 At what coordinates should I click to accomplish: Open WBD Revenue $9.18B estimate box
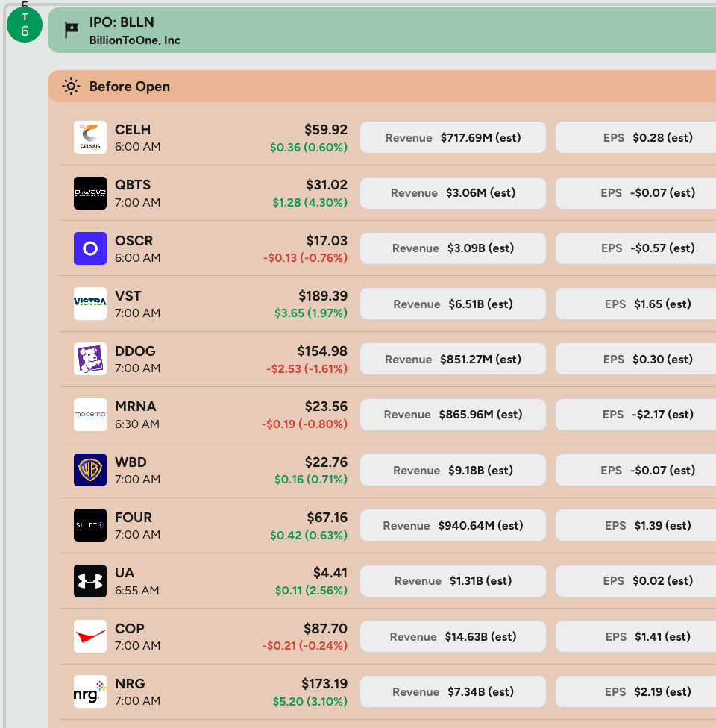(x=453, y=470)
